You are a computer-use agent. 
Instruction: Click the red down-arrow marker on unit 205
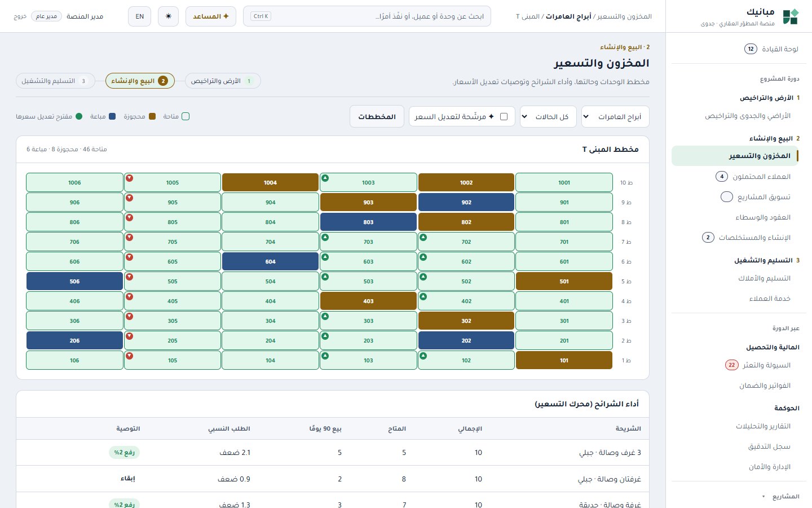pos(130,336)
